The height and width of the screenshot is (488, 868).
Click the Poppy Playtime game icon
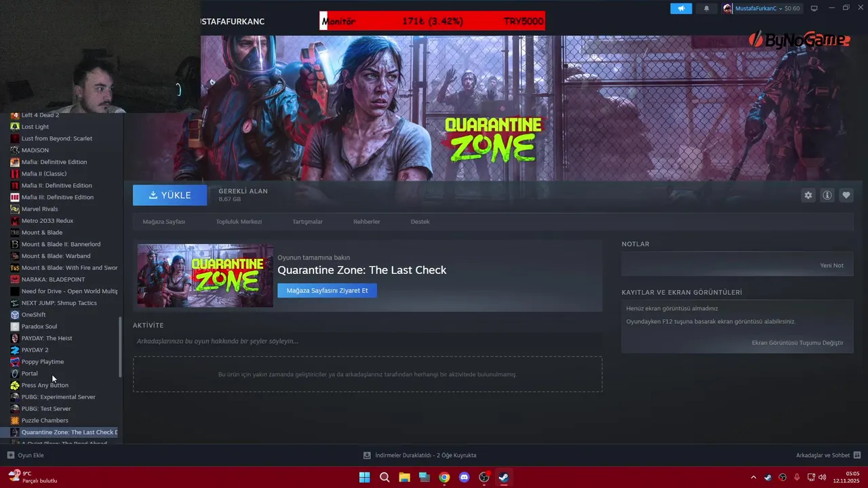[x=15, y=361]
